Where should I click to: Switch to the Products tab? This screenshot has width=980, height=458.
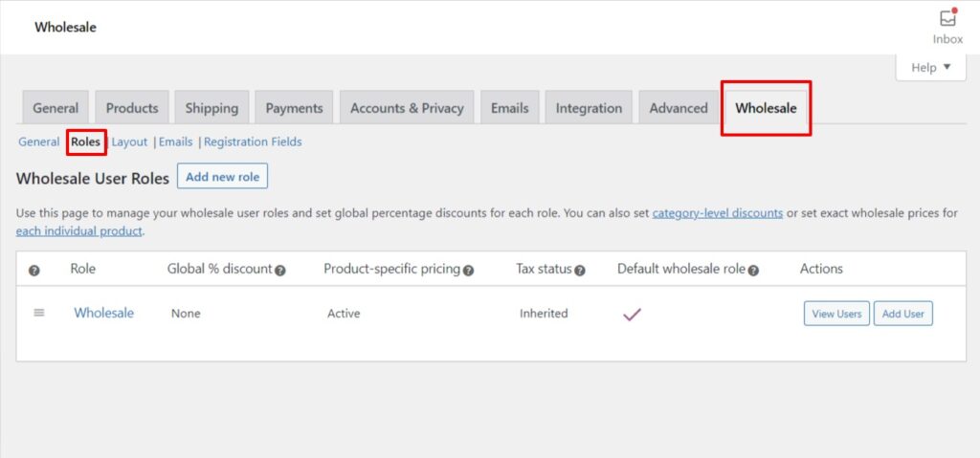pos(132,108)
